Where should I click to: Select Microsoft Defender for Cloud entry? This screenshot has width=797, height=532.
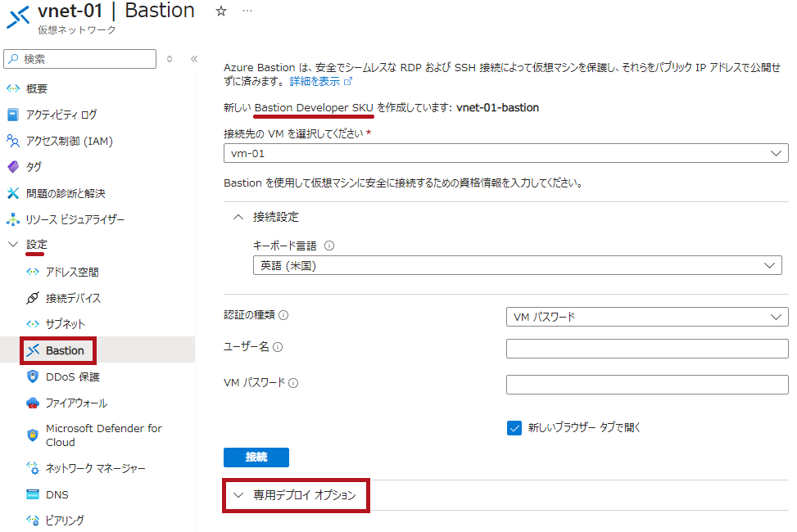point(104,435)
